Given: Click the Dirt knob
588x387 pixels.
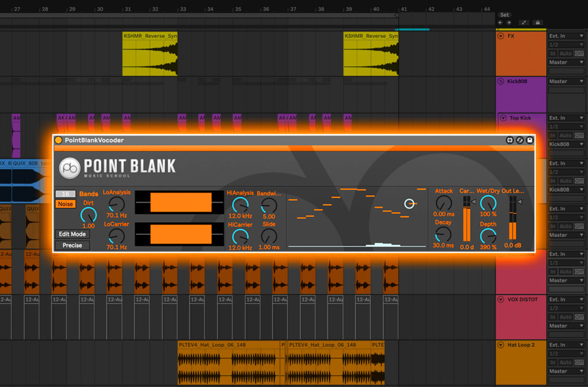Looking at the screenshot, I should tap(88, 215).
